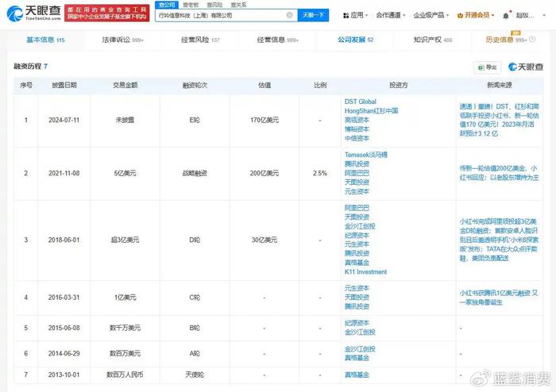Clear the search box with the X icon
556x392 pixels.
point(289,15)
